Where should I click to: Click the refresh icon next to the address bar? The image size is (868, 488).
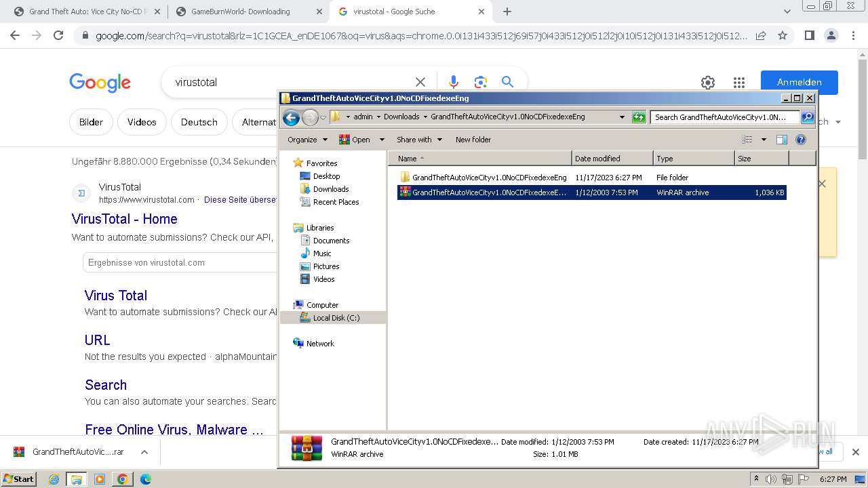(x=639, y=117)
